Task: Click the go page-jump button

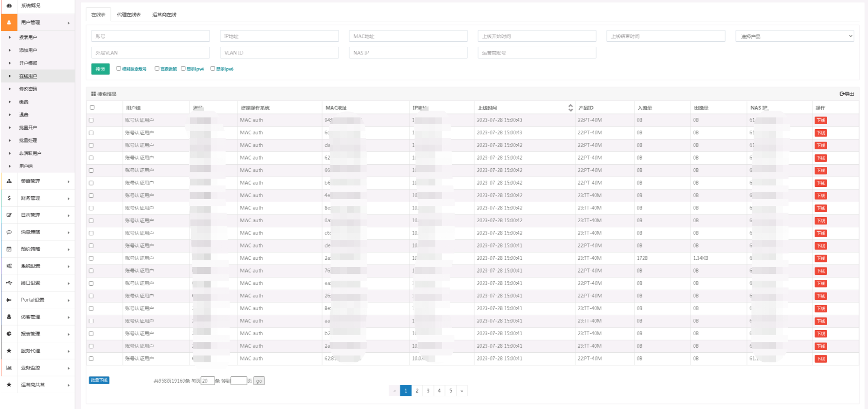Action: coord(259,381)
